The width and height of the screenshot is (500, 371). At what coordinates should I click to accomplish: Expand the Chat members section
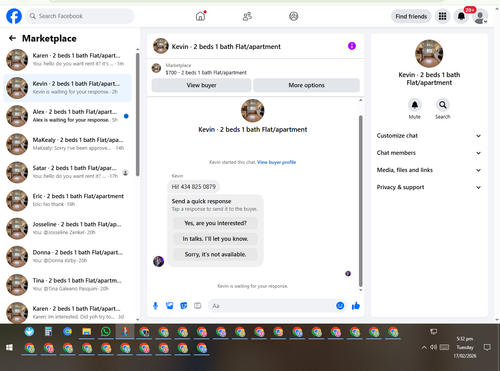(429, 153)
